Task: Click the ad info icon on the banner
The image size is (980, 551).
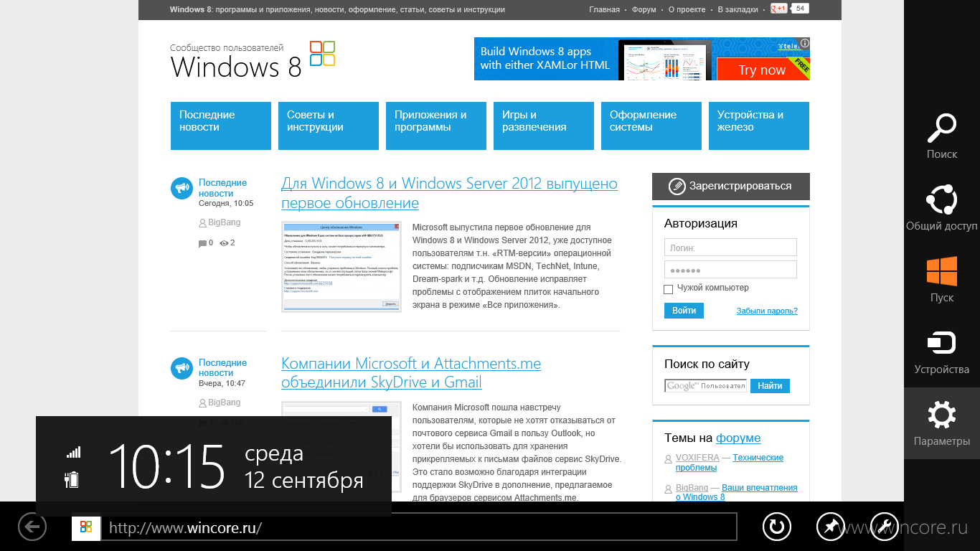Action: pyautogui.click(x=805, y=42)
